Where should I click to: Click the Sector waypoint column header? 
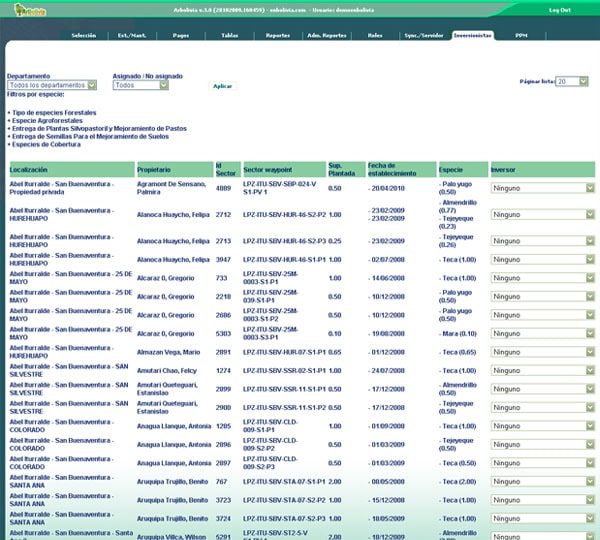284,169
